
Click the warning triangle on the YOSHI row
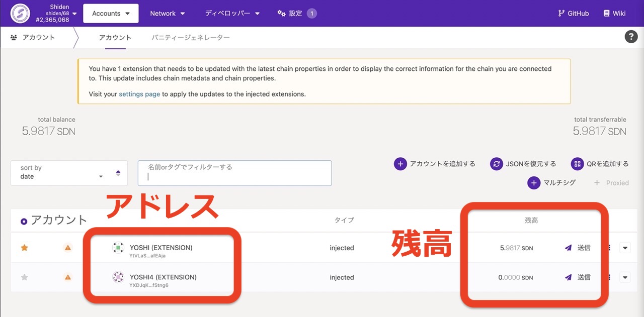click(67, 247)
